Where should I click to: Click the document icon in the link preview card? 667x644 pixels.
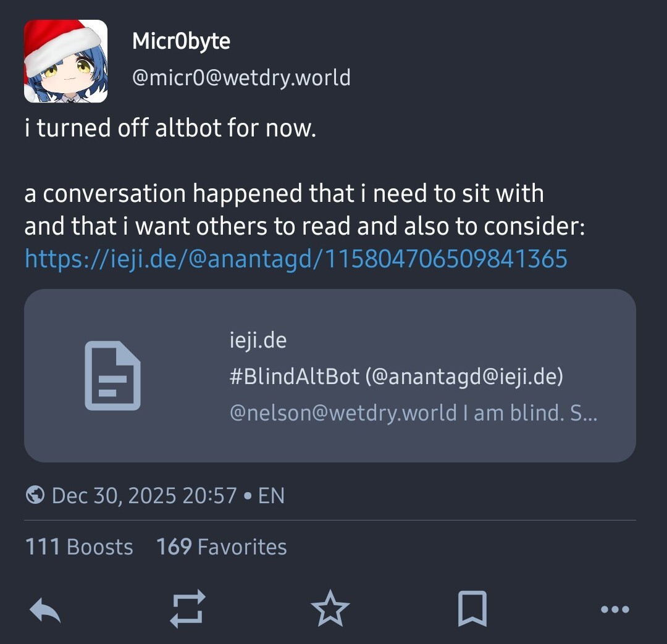[x=112, y=375]
